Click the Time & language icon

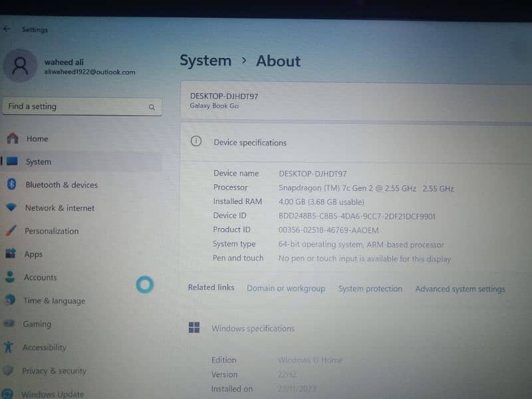coord(10,300)
